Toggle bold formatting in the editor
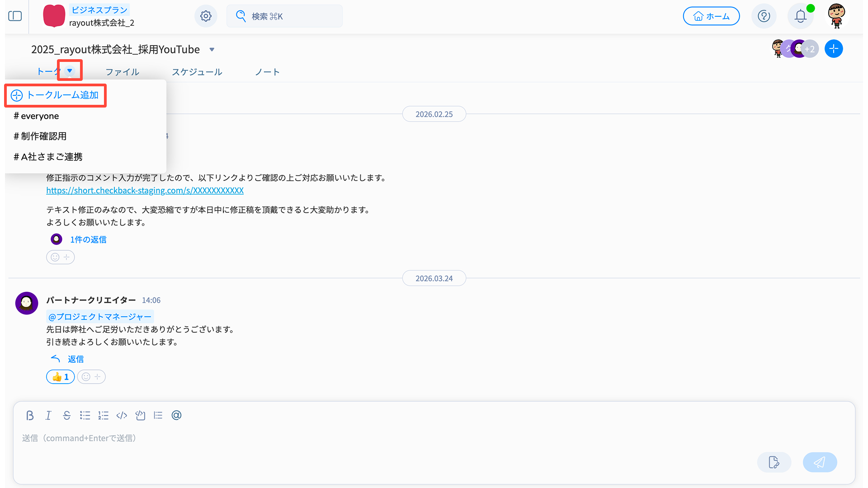Viewport: 868px width, 488px height. (x=30, y=415)
